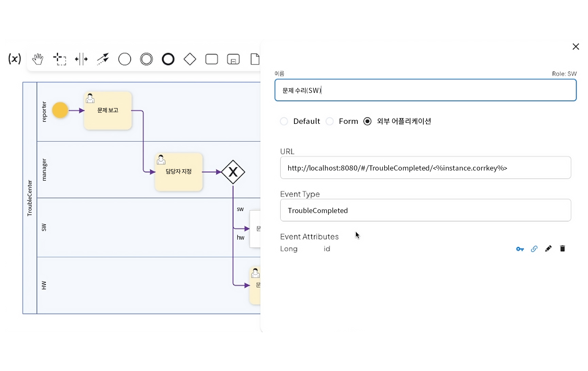Viewport: 588px width, 371px height.
Task: Delete the id event attribute
Action: pyautogui.click(x=562, y=249)
